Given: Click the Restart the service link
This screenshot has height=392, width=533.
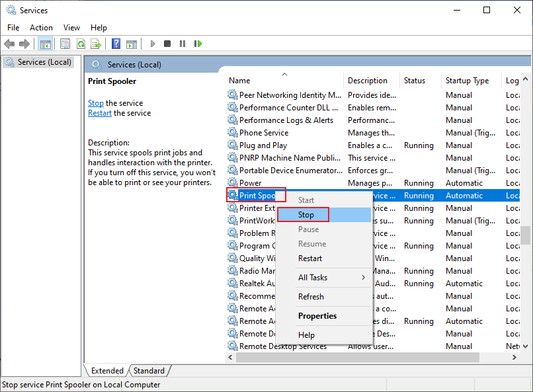Looking at the screenshot, I should pos(99,112).
